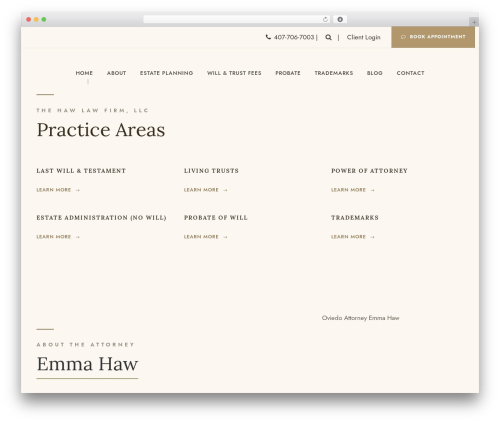Open the Contact menu item
Image resolution: width=500 pixels, height=423 pixels.
point(410,73)
